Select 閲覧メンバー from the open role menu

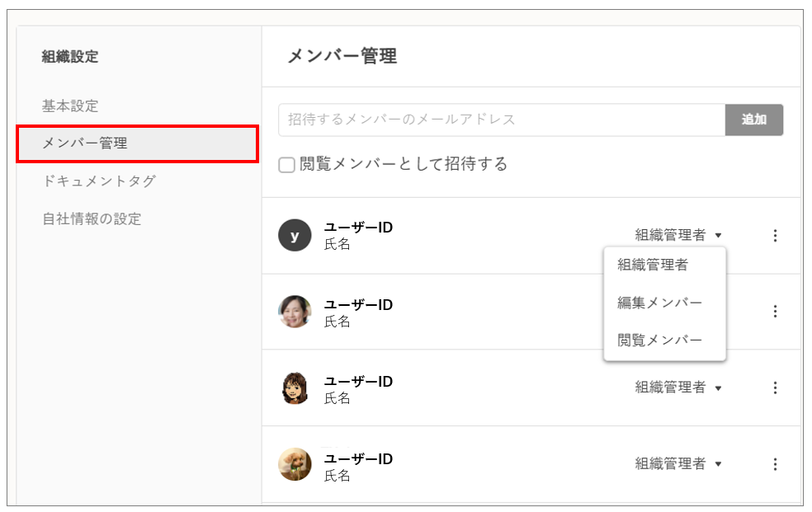click(659, 341)
